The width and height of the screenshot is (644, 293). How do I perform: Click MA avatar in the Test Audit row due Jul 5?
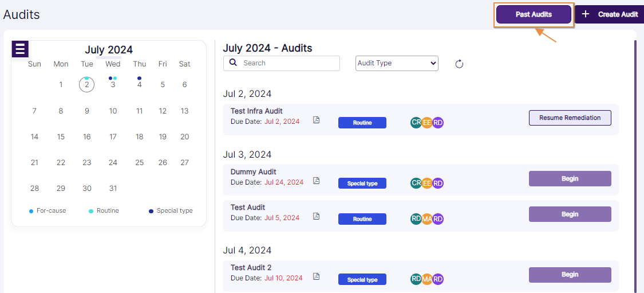coord(427,219)
